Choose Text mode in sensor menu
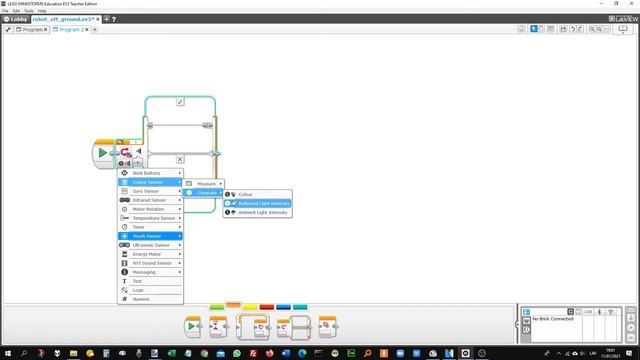640x360 pixels. [x=150, y=281]
